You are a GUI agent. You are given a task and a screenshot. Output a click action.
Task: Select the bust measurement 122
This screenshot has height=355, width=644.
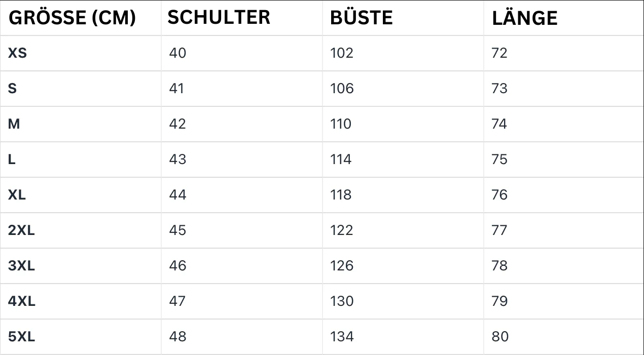(x=341, y=230)
